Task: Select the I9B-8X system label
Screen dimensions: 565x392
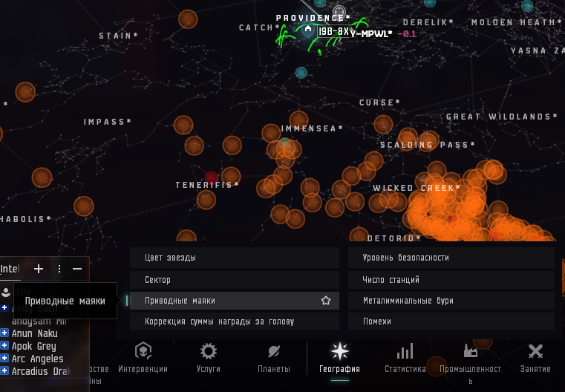Action: tap(333, 32)
